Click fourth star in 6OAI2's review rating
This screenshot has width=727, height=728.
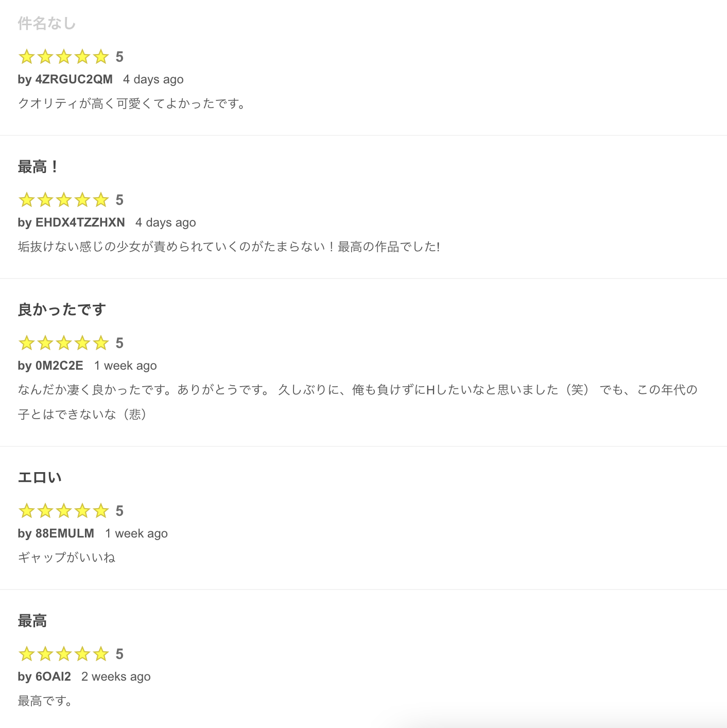click(x=82, y=654)
